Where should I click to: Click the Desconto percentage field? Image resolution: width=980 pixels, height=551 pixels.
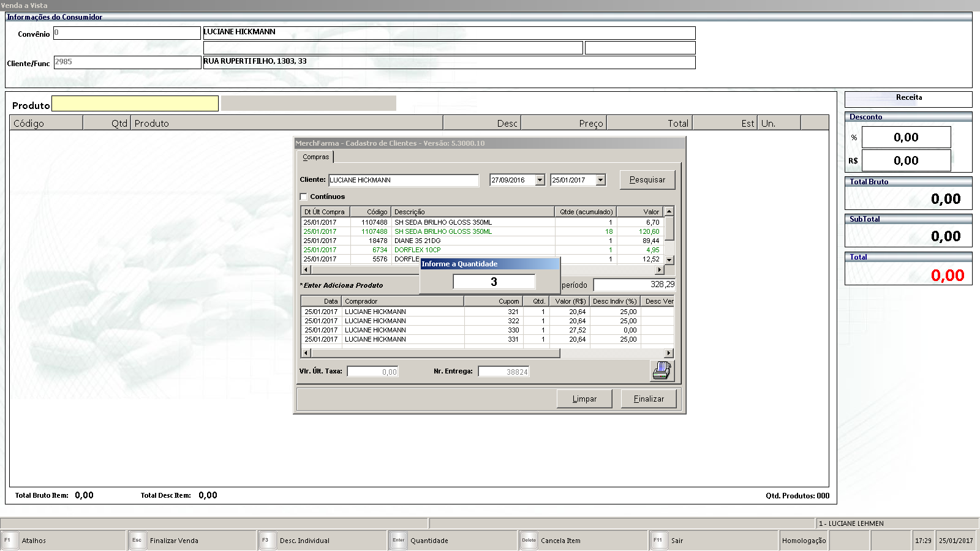tap(905, 138)
